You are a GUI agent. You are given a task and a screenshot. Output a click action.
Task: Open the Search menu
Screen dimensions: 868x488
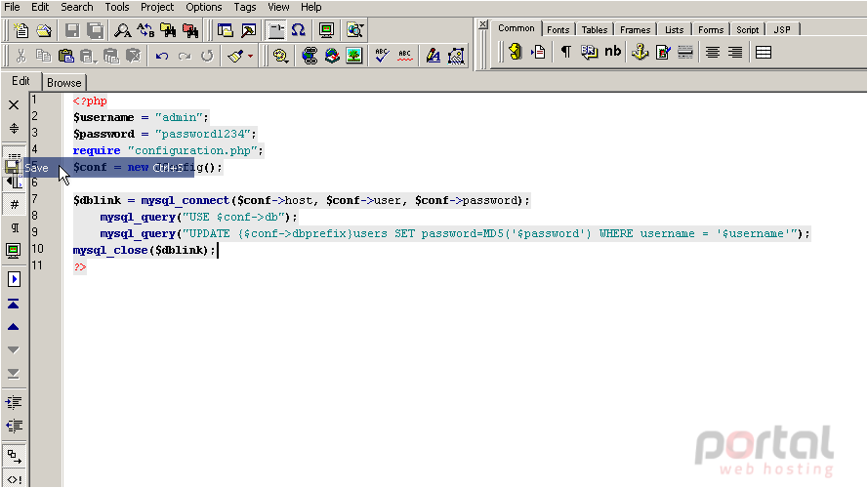(76, 7)
